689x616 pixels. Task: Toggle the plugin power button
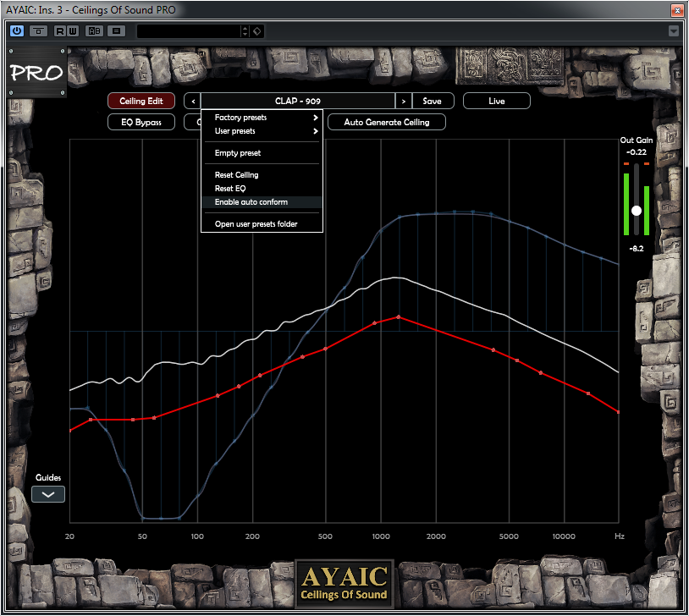(17, 31)
